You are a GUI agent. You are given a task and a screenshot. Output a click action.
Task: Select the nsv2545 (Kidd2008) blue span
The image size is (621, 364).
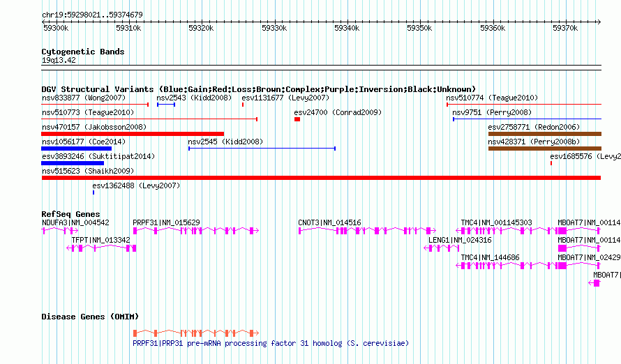click(262, 149)
